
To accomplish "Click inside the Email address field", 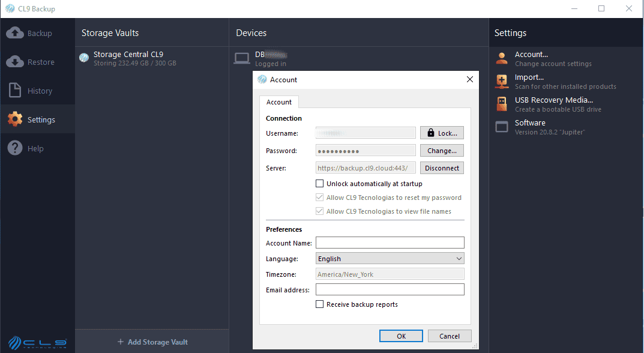I will [390, 289].
